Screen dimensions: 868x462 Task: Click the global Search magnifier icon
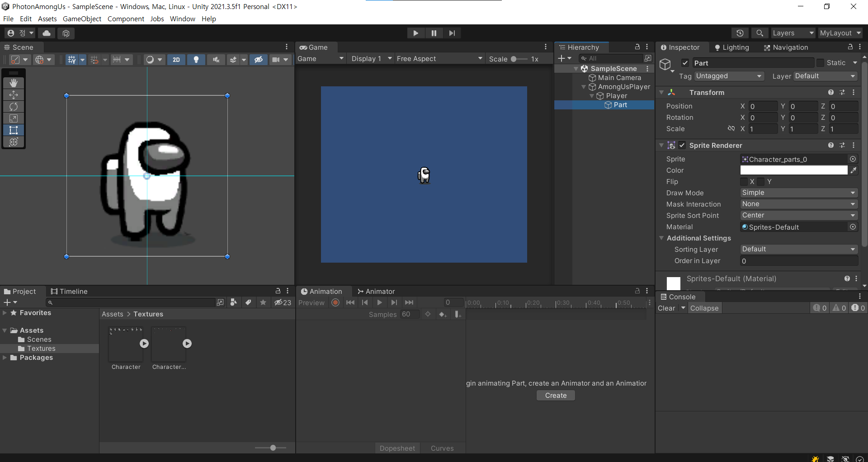760,33
